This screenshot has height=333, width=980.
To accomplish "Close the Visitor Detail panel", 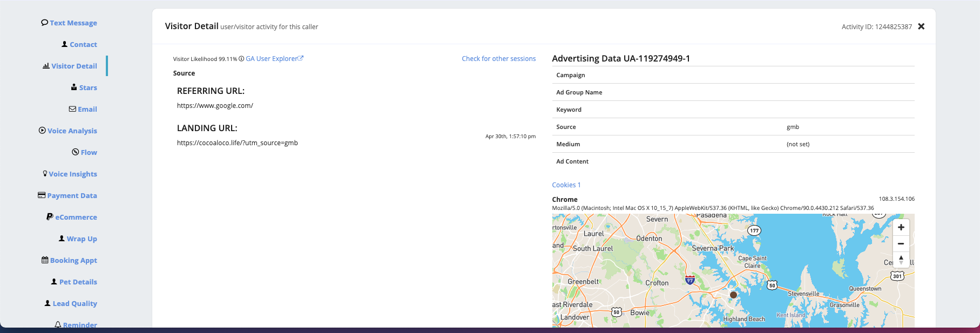I will point(921,26).
